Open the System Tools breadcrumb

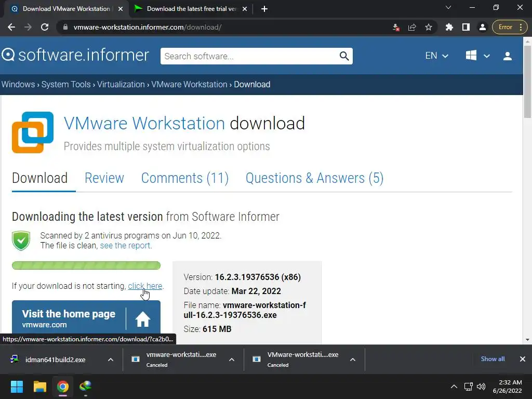66,84
